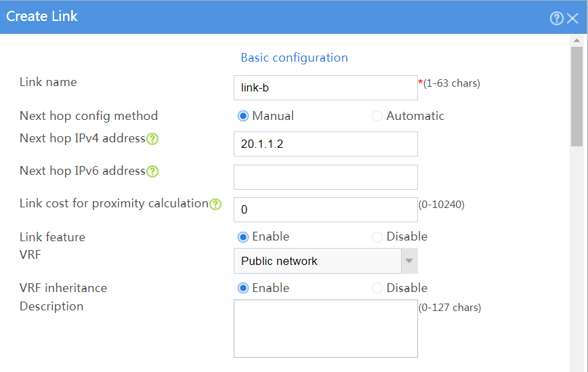
Task: Select Manual next hop config method
Action: [x=243, y=116]
